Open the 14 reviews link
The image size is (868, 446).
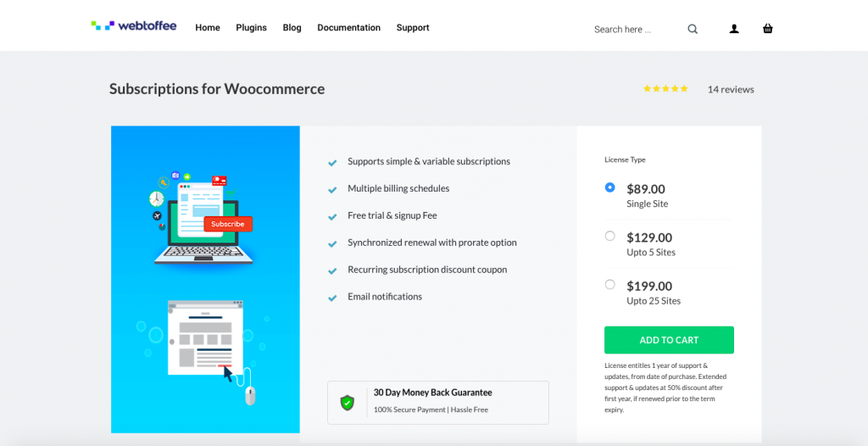tap(731, 89)
